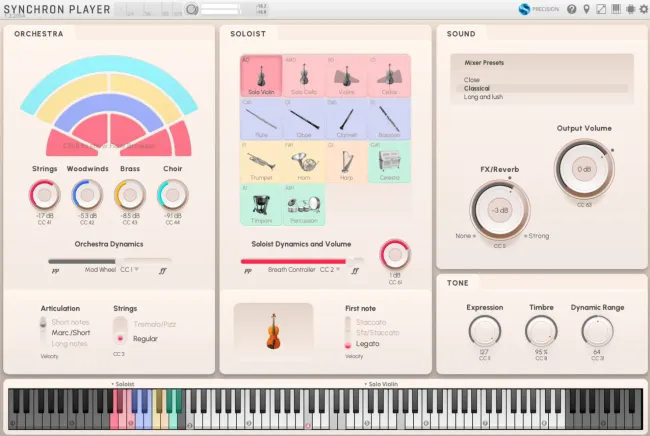Select the Trumpet instrument tile

click(261, 162)
